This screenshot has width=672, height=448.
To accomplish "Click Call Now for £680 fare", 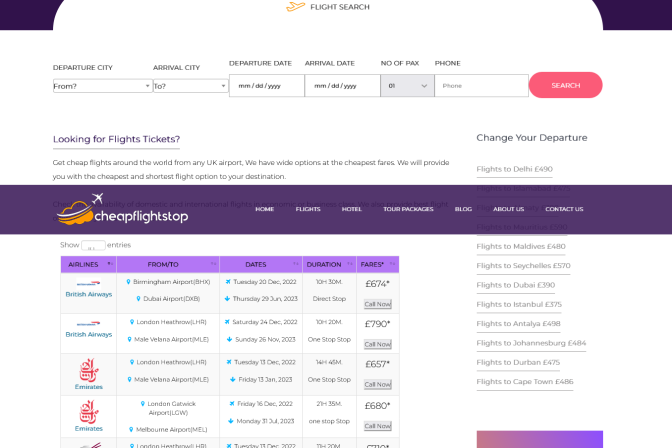I will tap(378, 426).
